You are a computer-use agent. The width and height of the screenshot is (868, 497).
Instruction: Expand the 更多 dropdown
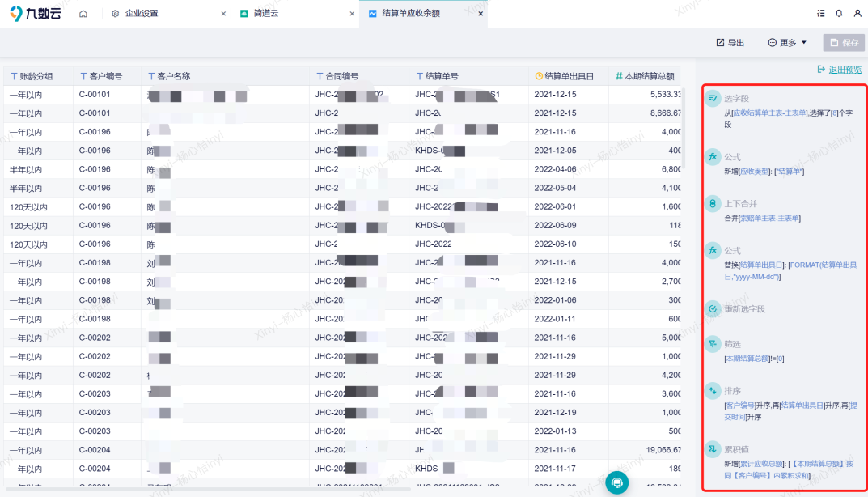(x=787, y=43)
